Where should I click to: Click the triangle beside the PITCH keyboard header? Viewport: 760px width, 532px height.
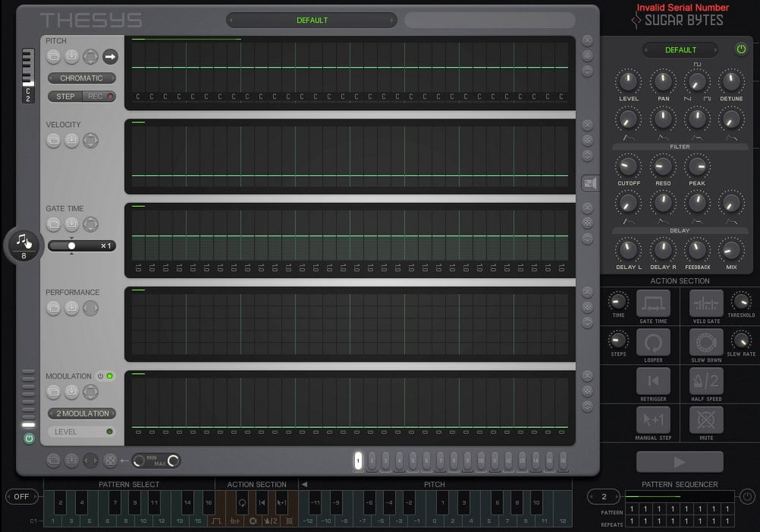tap(304, 484)
